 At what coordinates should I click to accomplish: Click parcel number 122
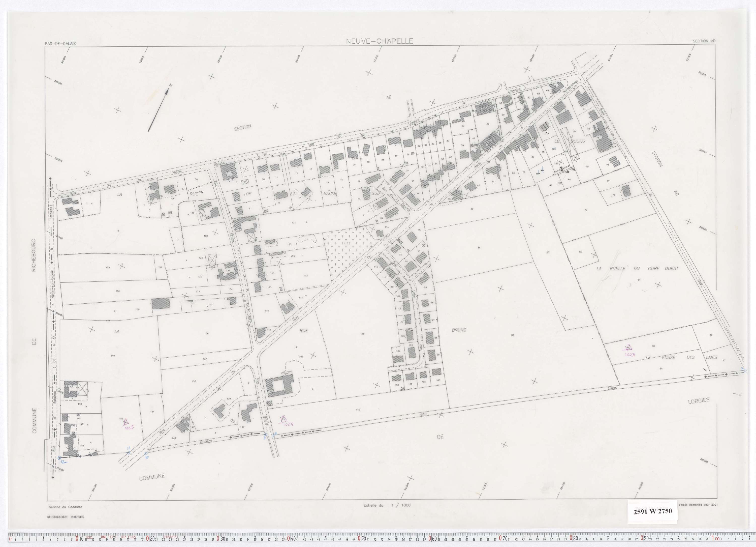click(306, 276)
